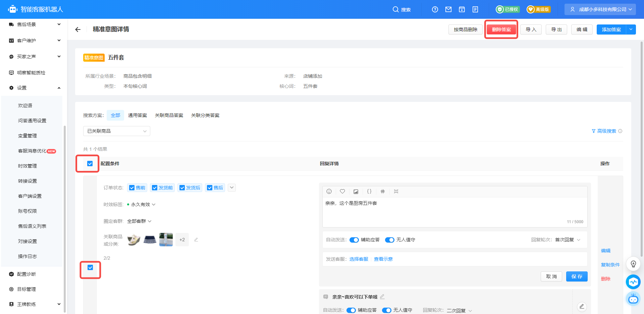Open the mail envelope icon in header
The image size is (644, 314).
tap(448, 9)
